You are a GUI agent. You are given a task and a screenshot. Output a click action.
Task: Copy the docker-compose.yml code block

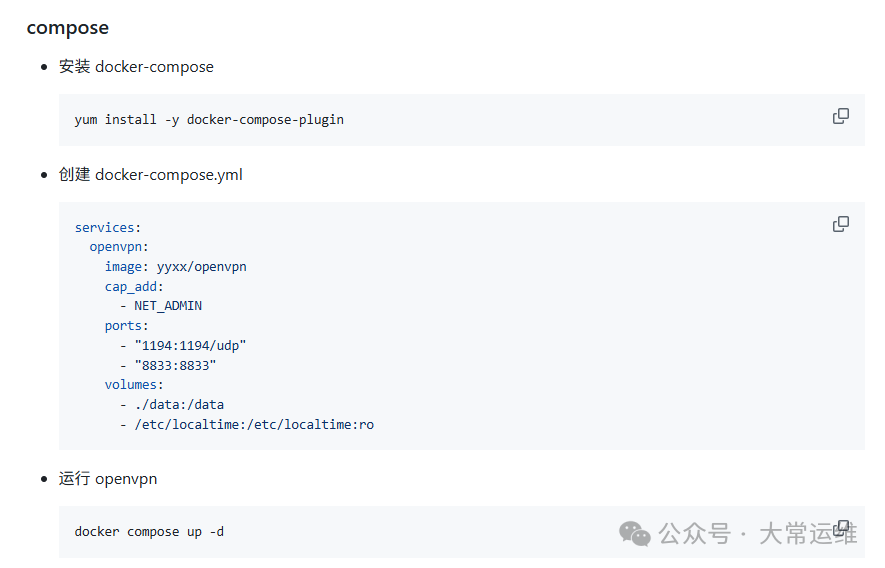(x=840, y=224)
